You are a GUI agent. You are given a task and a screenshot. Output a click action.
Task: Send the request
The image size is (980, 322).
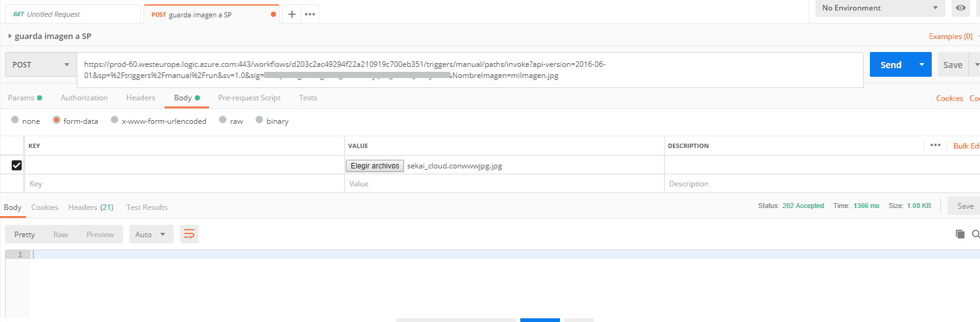click(891, 64)
